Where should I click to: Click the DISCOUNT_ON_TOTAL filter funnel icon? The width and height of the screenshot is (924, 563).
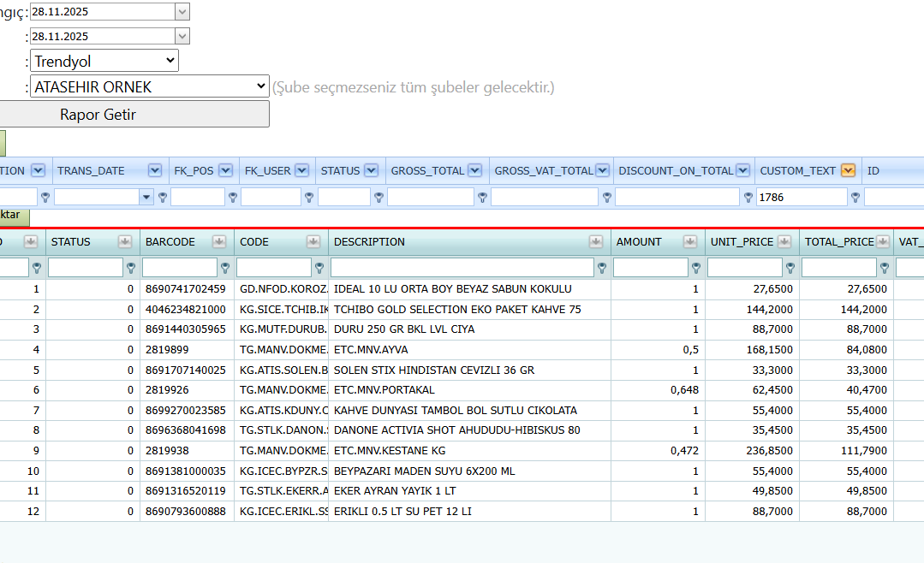[748, 198]
